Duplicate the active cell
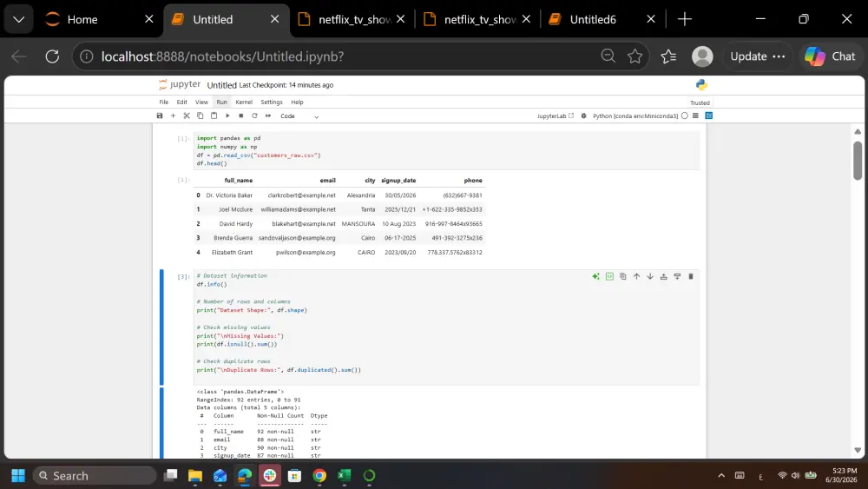 [x=622, y=276]
